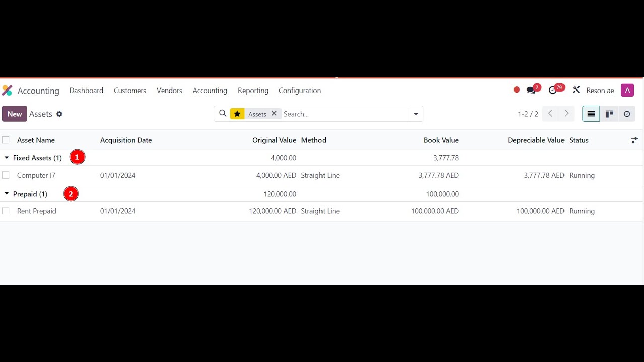
Task: Sort by Asset Name column header
Action: tap(36, 140)
